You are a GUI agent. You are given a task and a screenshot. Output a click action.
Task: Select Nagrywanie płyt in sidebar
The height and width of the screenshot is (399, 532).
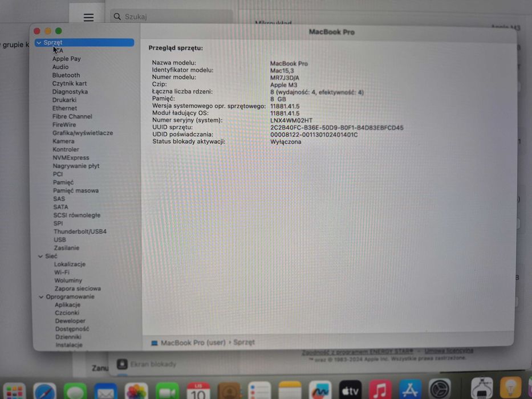(x=76, y=166)
